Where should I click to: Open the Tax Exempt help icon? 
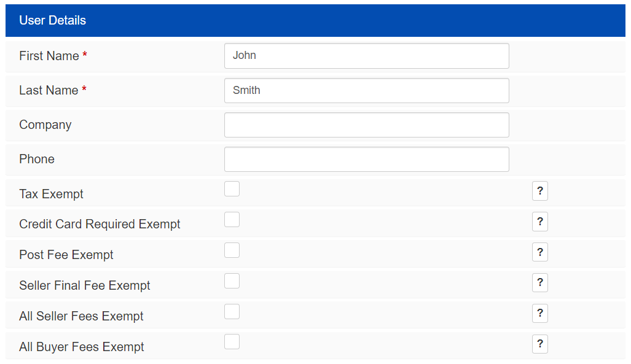(539, 191)
